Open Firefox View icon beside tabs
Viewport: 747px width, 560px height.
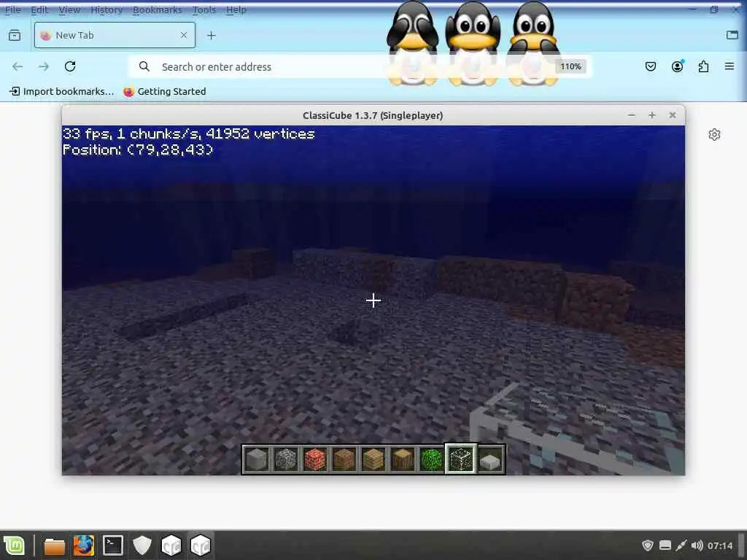coord(15,35)
